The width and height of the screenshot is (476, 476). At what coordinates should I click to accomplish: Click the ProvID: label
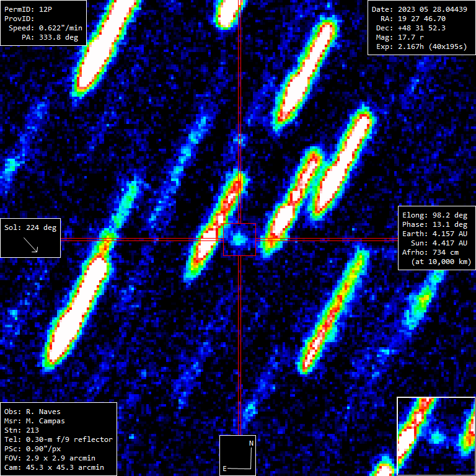coord(19,19)
